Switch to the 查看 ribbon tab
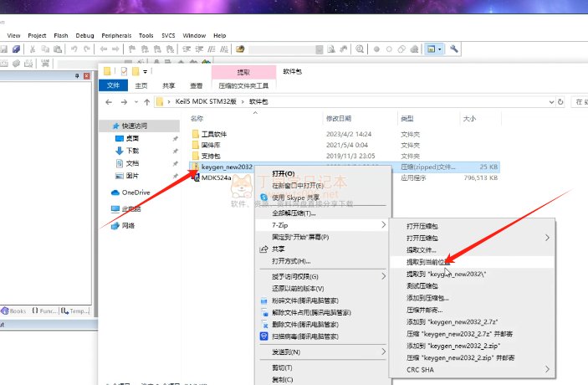This screenshot has width=588, height=385. point(196,85)
